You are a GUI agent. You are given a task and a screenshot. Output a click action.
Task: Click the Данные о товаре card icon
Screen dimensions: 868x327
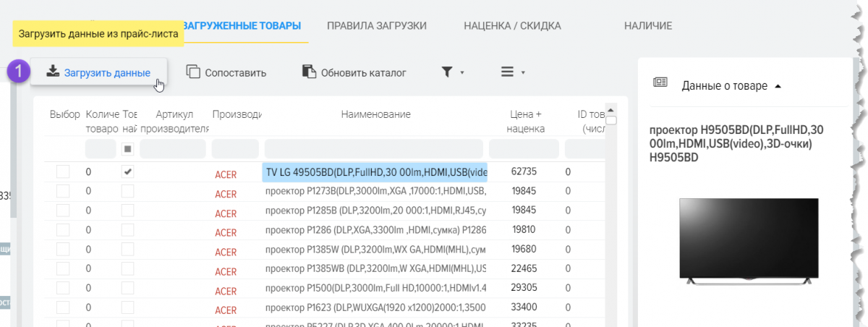[660, 83]
